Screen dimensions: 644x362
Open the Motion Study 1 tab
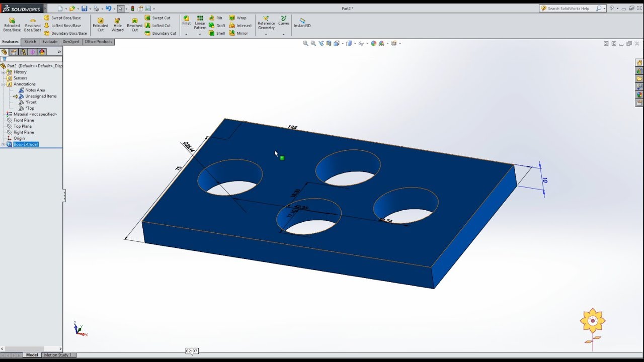tap(58, 355)
